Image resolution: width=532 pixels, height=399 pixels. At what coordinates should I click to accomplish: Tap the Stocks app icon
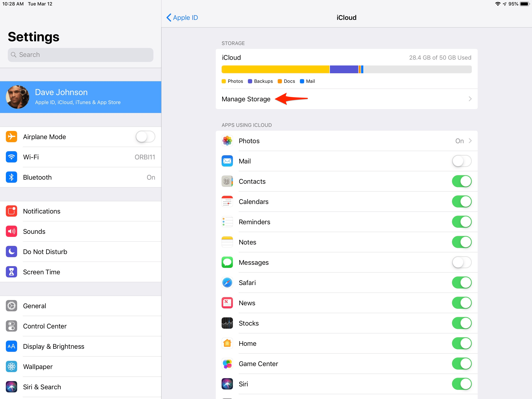(x=227, y=323)
